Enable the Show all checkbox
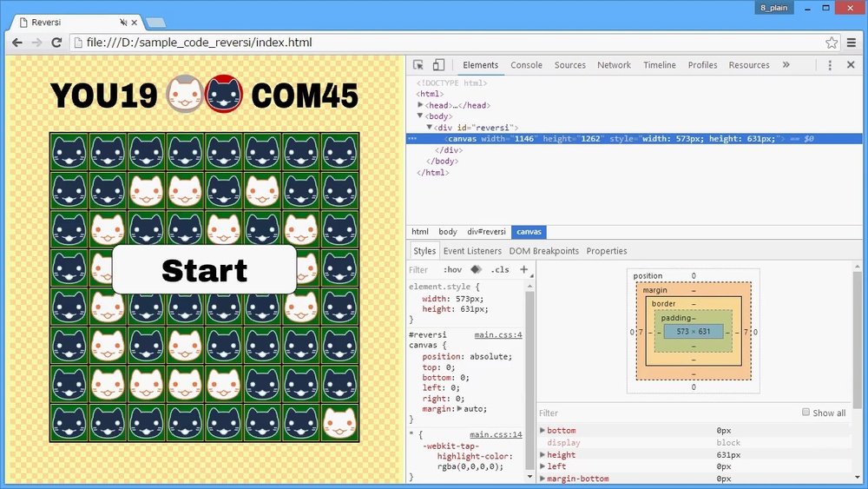868x489 pixels. point(806,412)
